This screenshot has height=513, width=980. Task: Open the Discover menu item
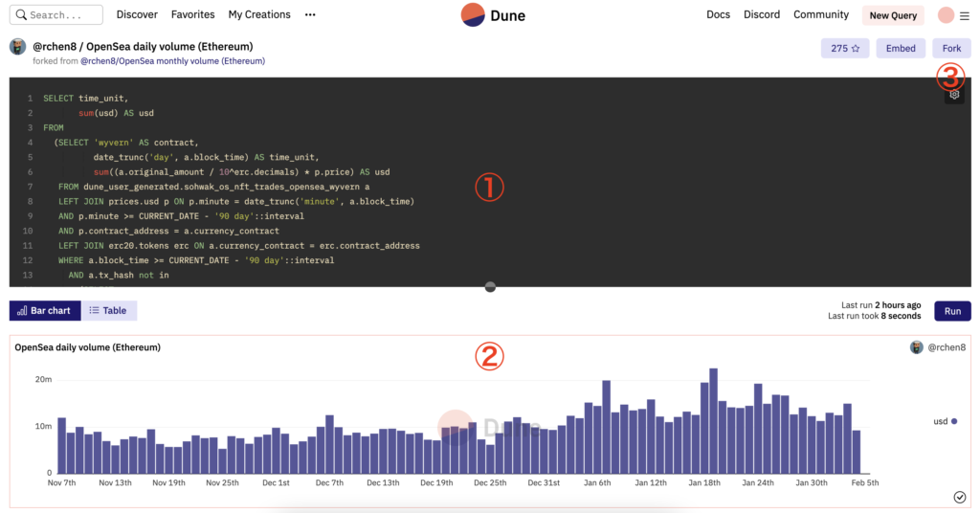(137, 15)
